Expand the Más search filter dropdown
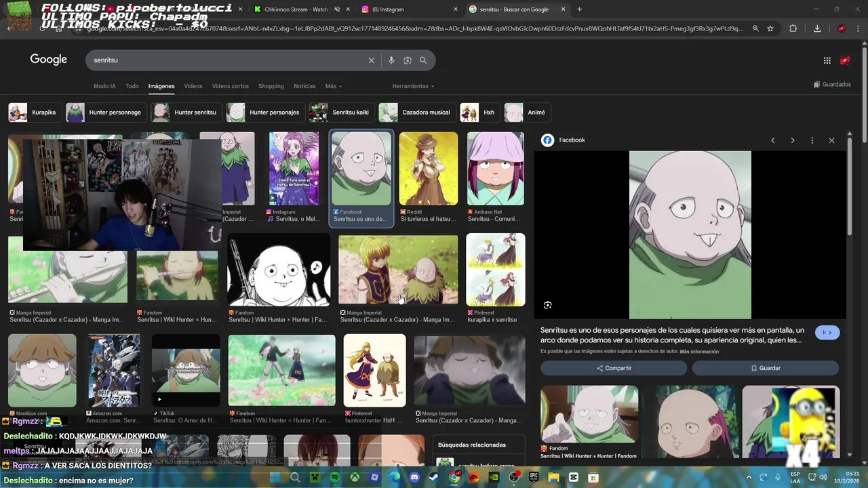868x488 pixels. 333,86
